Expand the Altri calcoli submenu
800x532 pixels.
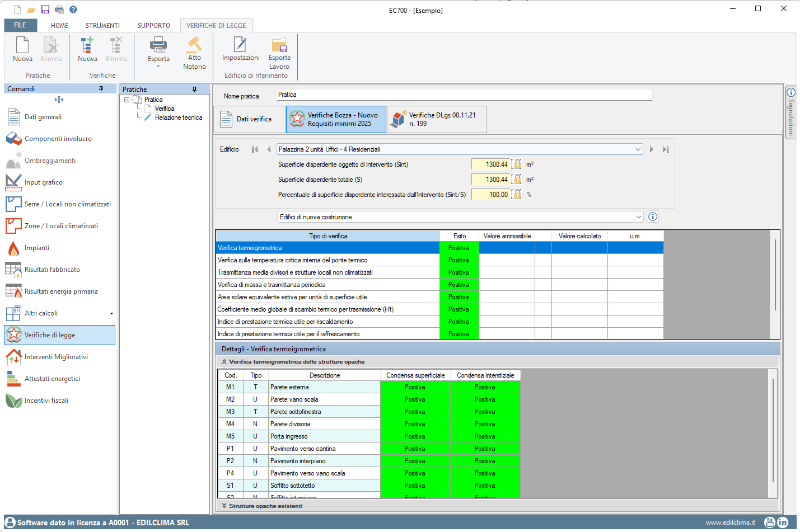point(111,313)
